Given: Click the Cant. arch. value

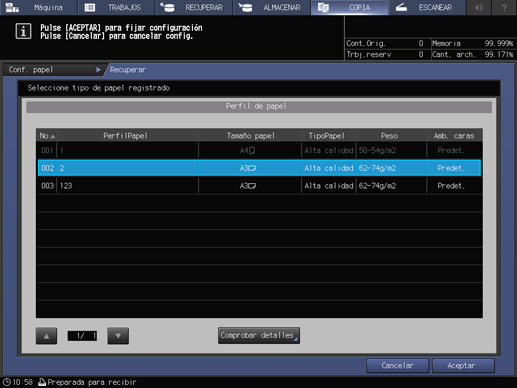Looking at the screenshot, I should [499, 54].
